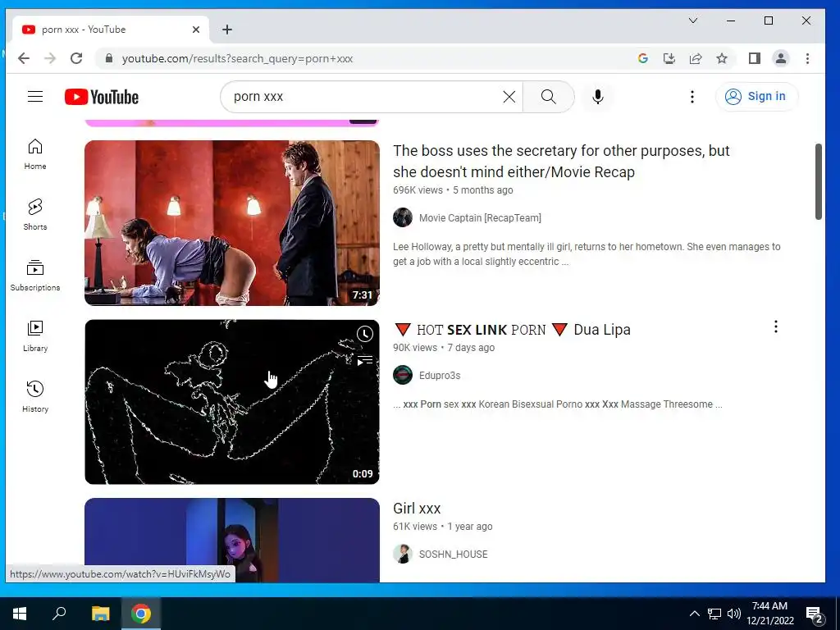Open the 'Girl xxx' video thumbnail
The height and width of the screenshot is (630, 840).
pos(232,540)
